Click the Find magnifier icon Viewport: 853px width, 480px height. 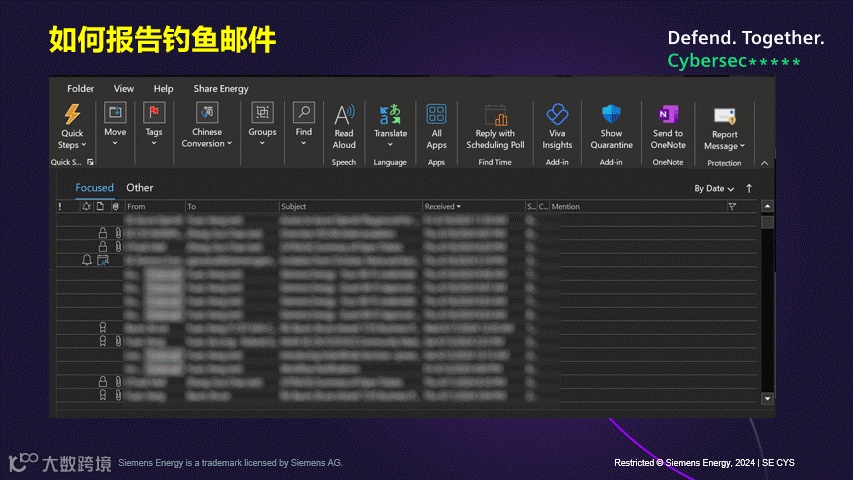coord(304,113)
